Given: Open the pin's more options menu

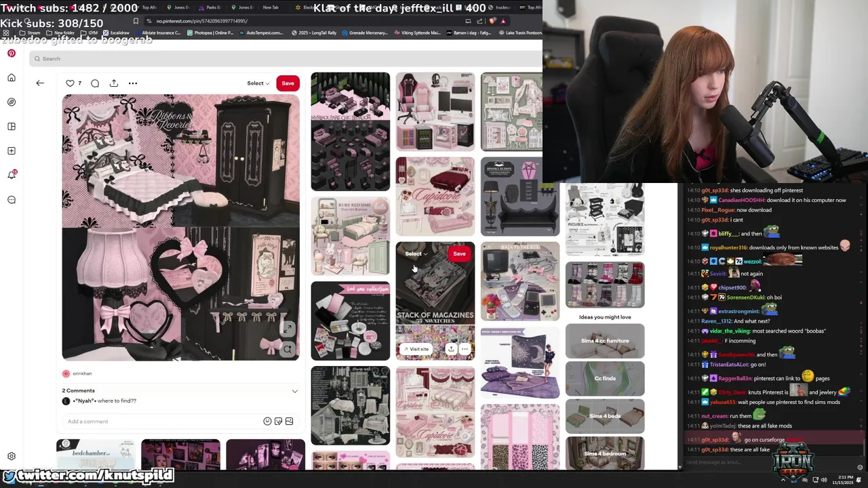Looking at the screenshot, I should pyautogui.click(x=133, y=83).
